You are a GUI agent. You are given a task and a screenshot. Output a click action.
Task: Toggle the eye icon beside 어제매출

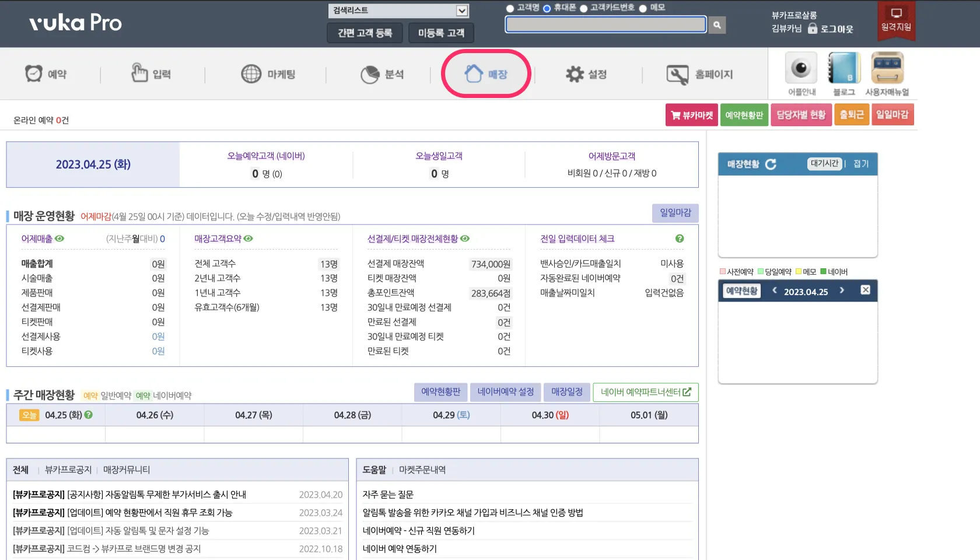60,239
